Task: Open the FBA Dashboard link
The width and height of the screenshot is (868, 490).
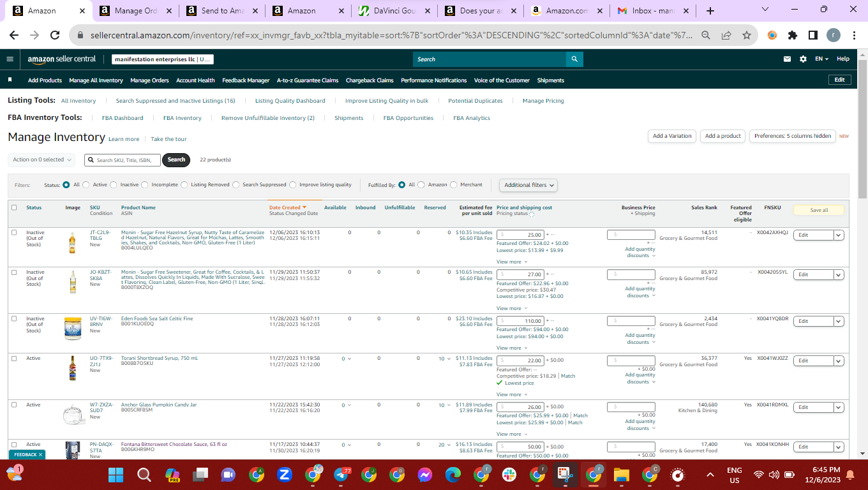Action: [123, 118]
